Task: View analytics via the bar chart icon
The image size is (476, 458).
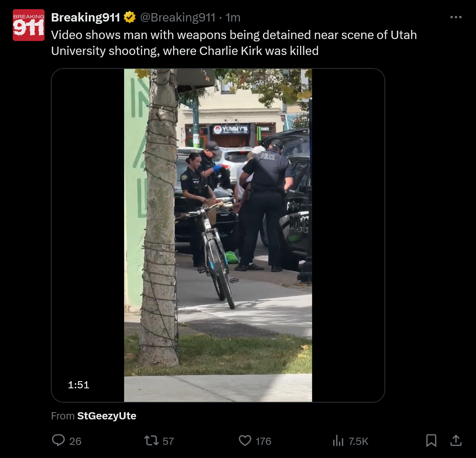Action: point(338,440)
